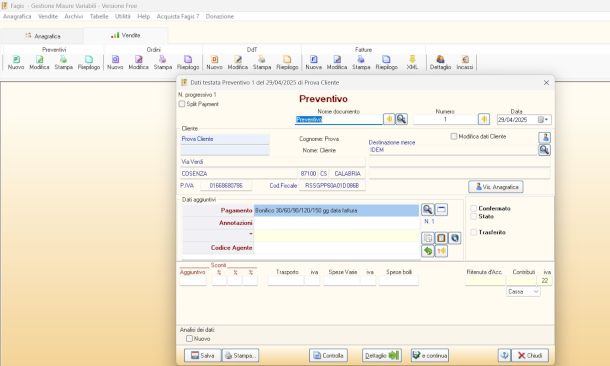Expand the Cassa dropdown

(x=536, y=291)
